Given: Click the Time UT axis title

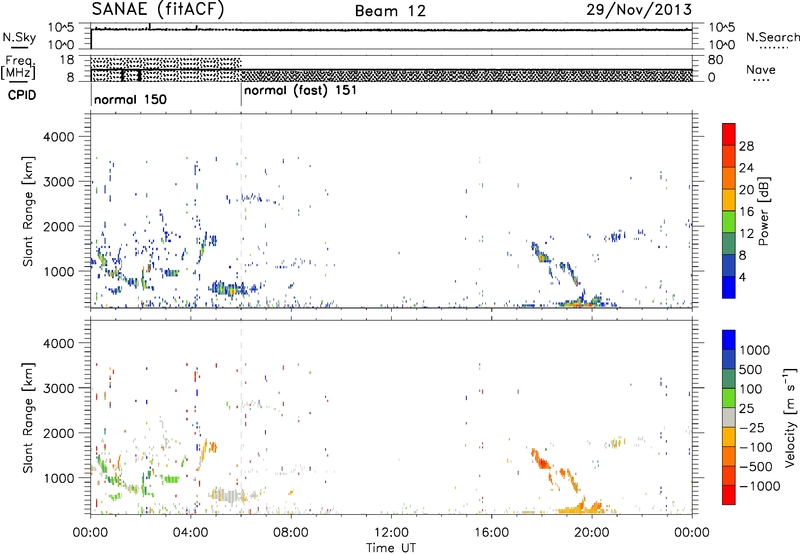Looking at the screenshot, I should pyautogui.click(x=391, y=548).
